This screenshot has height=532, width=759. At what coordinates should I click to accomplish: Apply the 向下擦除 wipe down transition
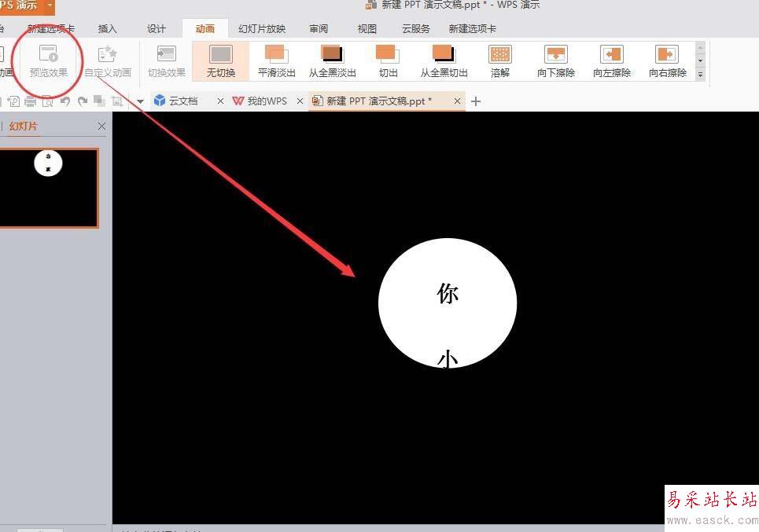click(556, 61)
